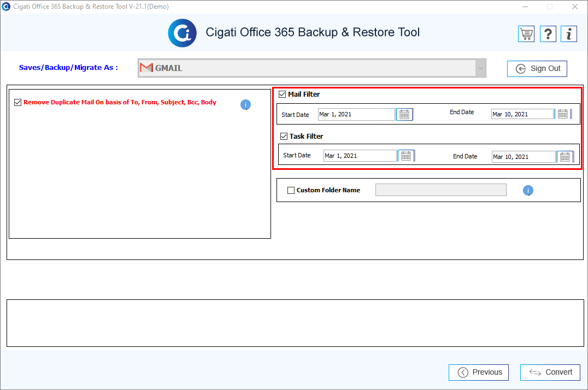Click the Gmail envelope icon in dropdown

[146, 68]
